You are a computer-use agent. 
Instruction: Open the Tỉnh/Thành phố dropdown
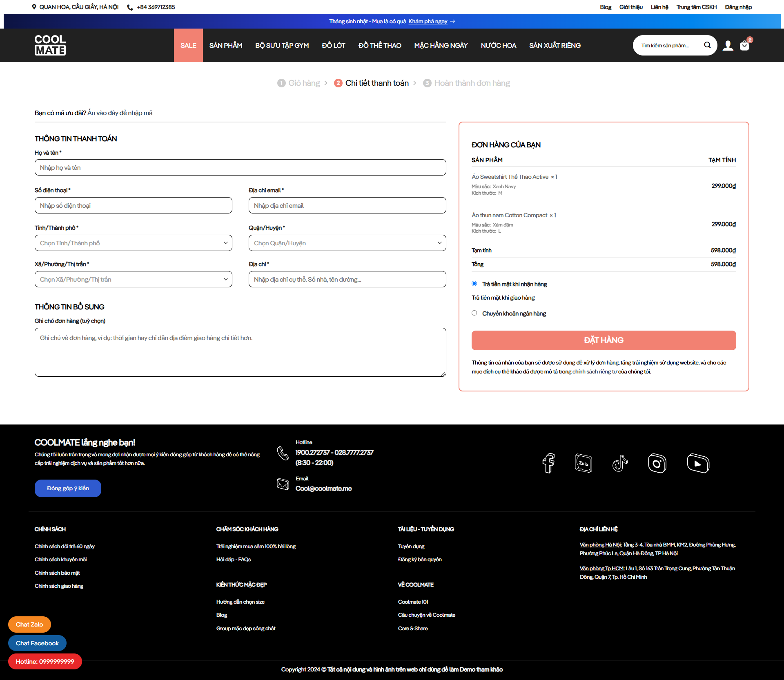[x=134, y=243]
